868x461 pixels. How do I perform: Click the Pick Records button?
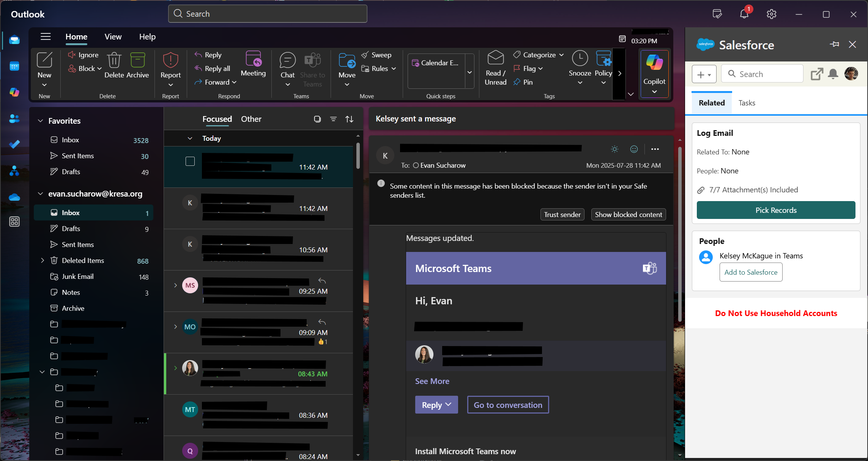click(776, 210)
